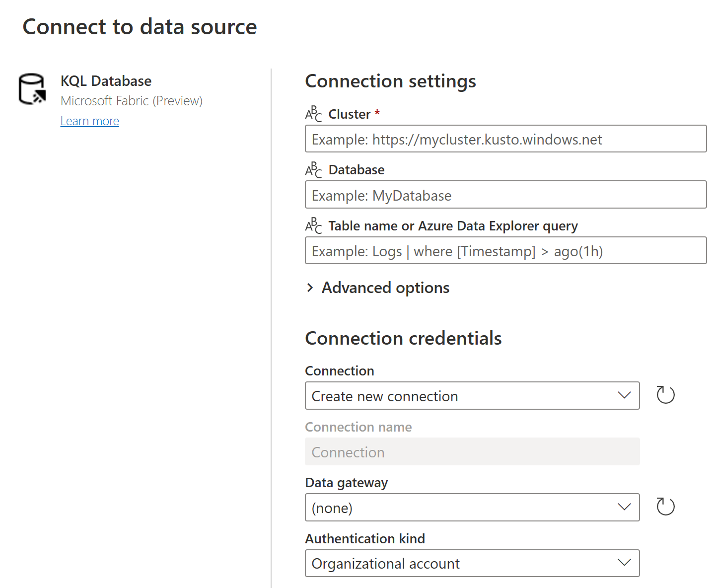Click the Azure Data Explorer query field
Viewport: 717px width, 588px height.
[x=505, y=251]
